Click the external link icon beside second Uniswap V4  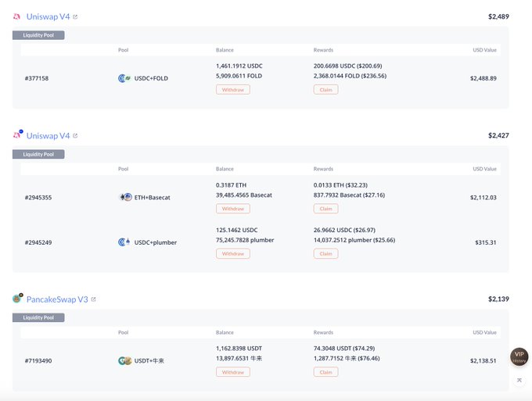click(x=75, y=135)
